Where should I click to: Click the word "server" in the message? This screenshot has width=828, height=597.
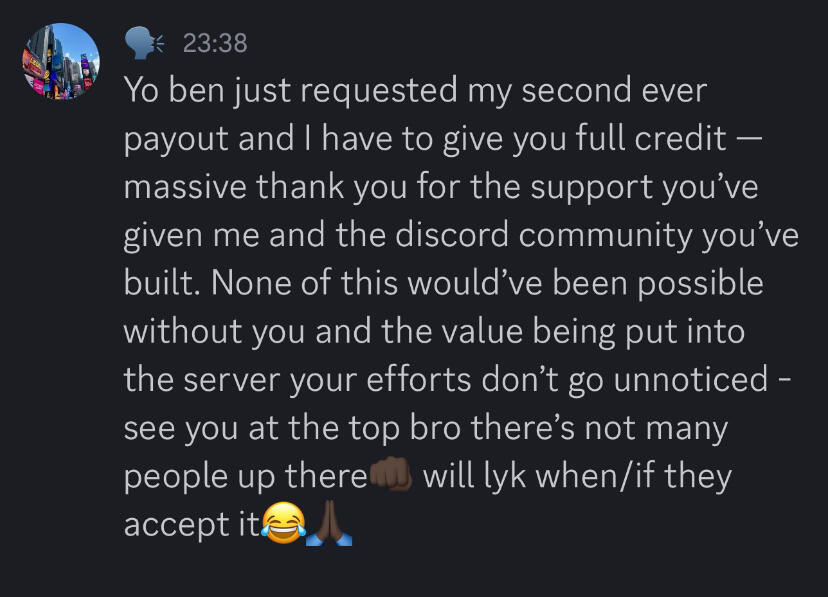pyautogui.click(x=231, y=380)
